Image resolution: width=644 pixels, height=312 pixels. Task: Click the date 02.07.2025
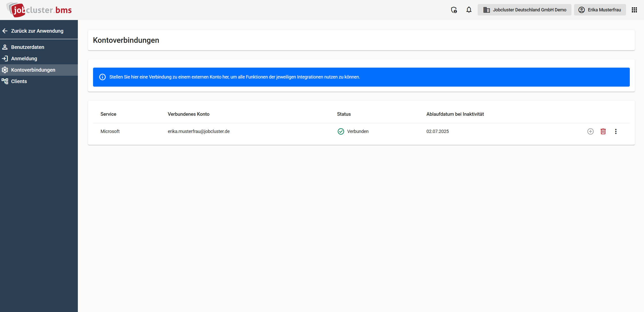437,131
